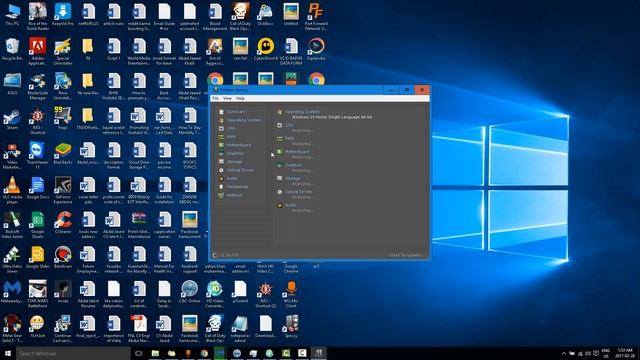Select the VLC media player shortcut
Screen dimensions: 640x360
tap(12, 190)
